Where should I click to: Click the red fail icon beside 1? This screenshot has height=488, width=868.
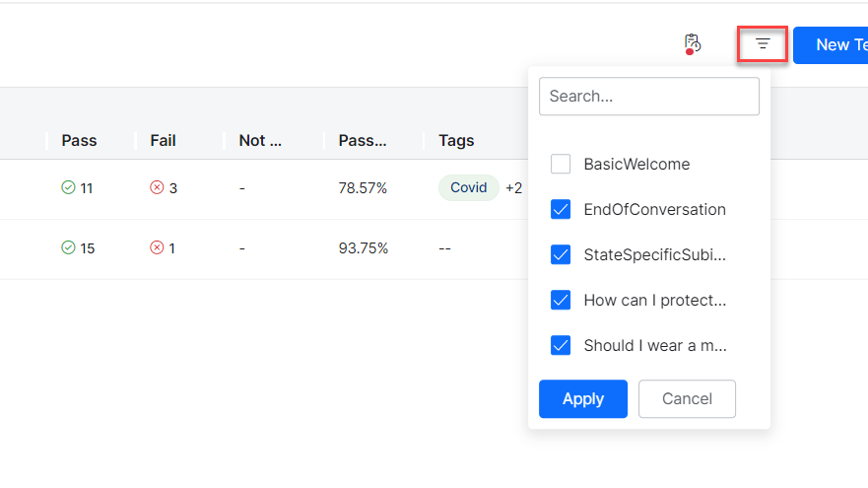[157, 247]
